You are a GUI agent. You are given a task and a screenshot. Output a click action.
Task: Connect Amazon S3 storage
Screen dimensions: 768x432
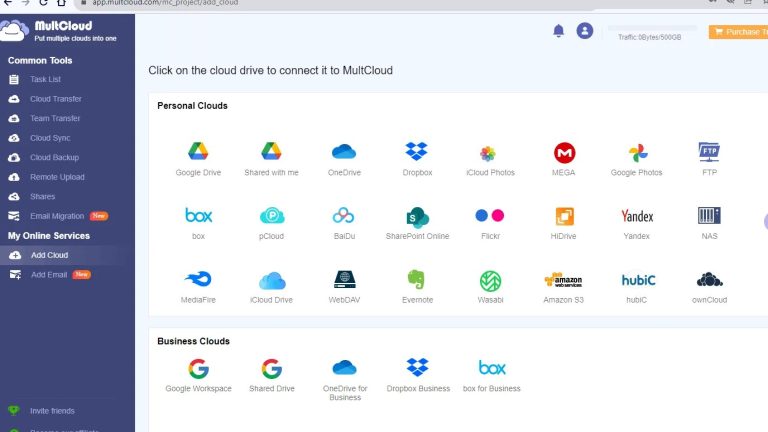563,287
